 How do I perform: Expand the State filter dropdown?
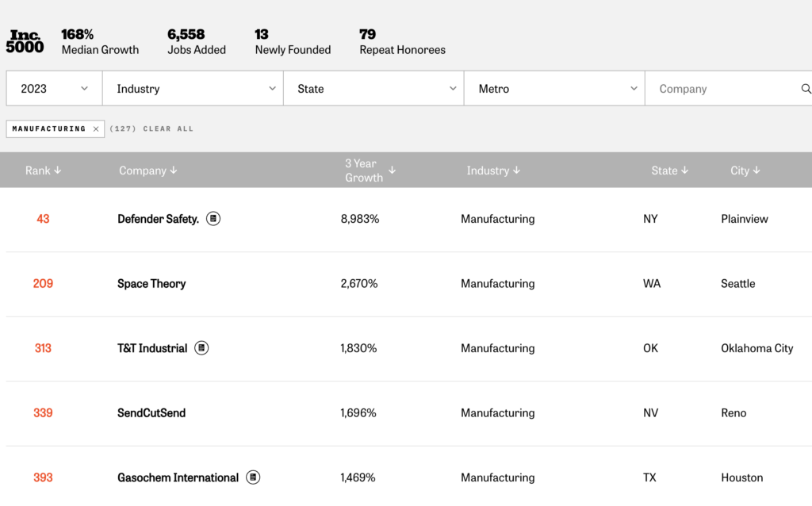[373, 89]
